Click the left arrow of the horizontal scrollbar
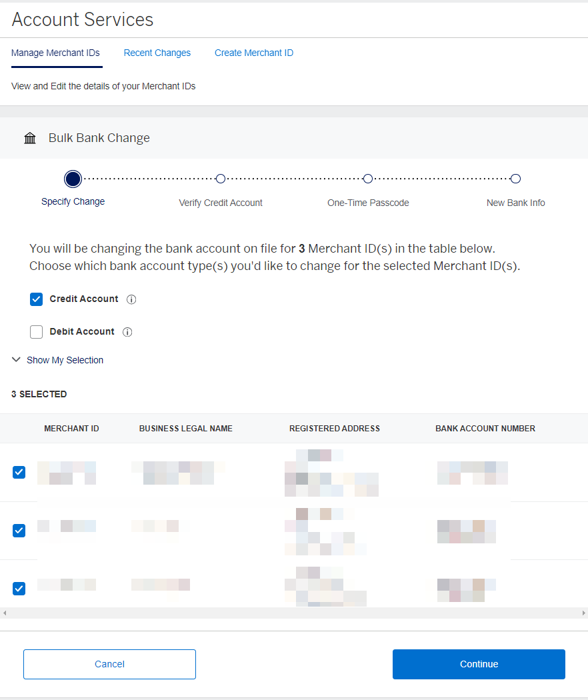Image resolution: width=588 pixels, height=700 pixels. pyautogui.click(x=4, y=613)
